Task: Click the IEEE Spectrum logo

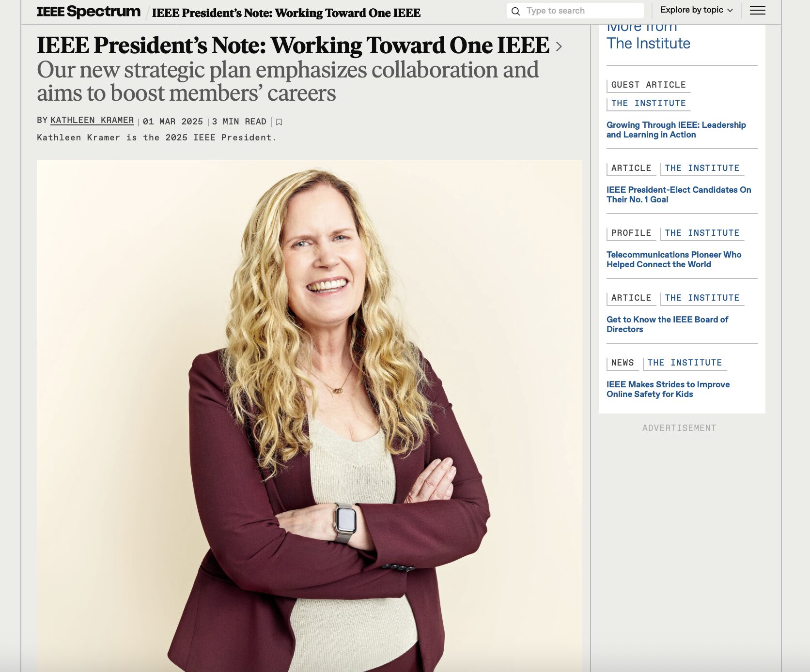Action: (89, 12)
